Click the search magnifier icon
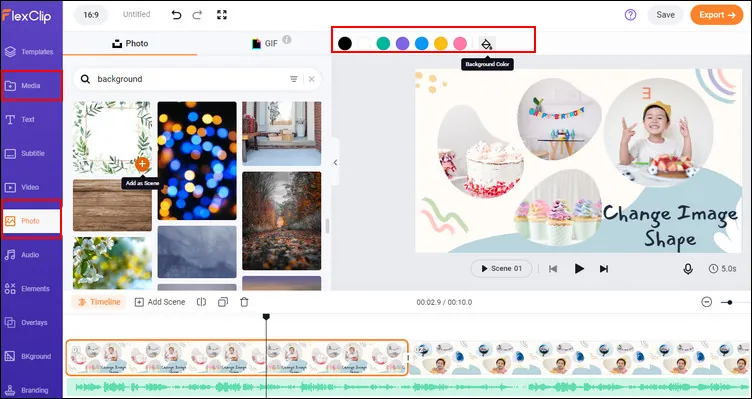Viewport: 752px width, 399px height. [85, 79]
